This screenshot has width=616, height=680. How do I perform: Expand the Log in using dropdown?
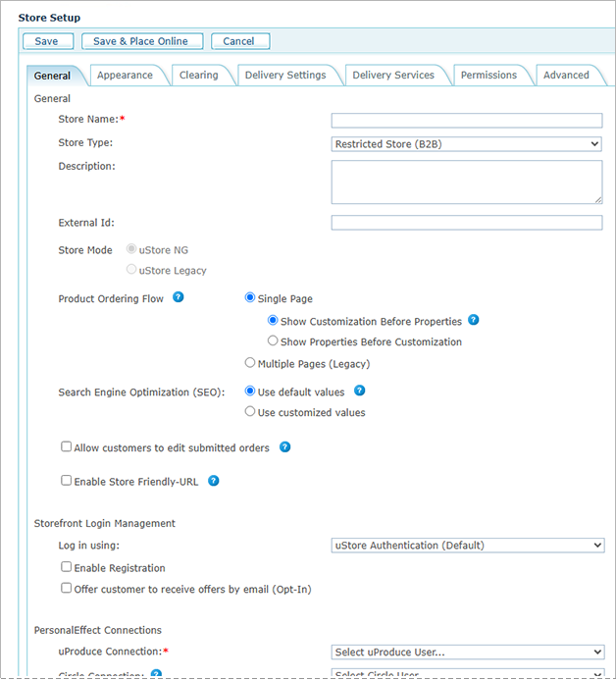[x=467, y=546]
